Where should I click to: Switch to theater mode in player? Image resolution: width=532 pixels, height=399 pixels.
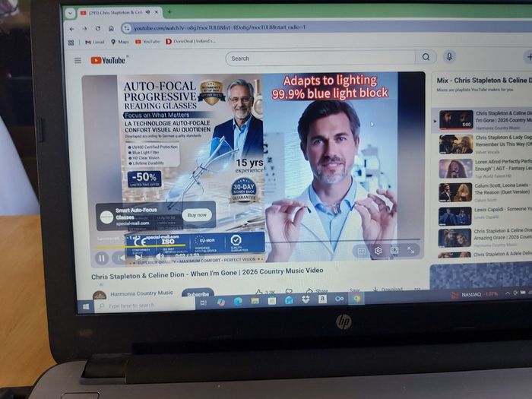coord(394,250)
